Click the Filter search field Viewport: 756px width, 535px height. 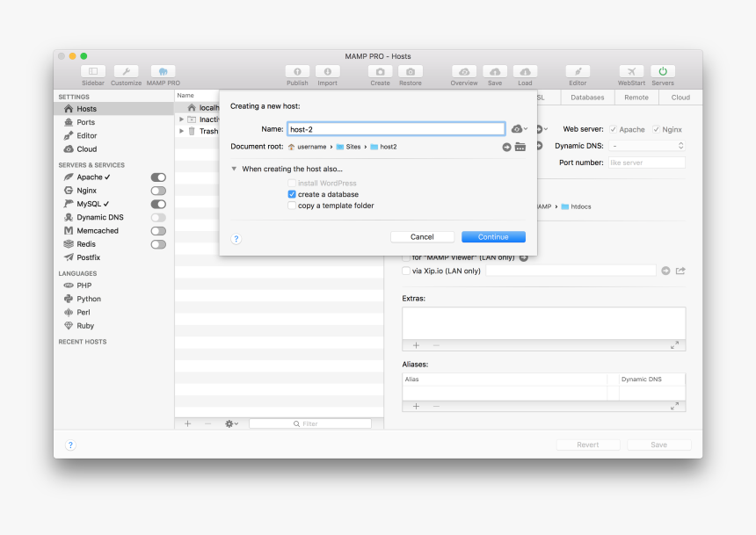[x=310, y=423]
